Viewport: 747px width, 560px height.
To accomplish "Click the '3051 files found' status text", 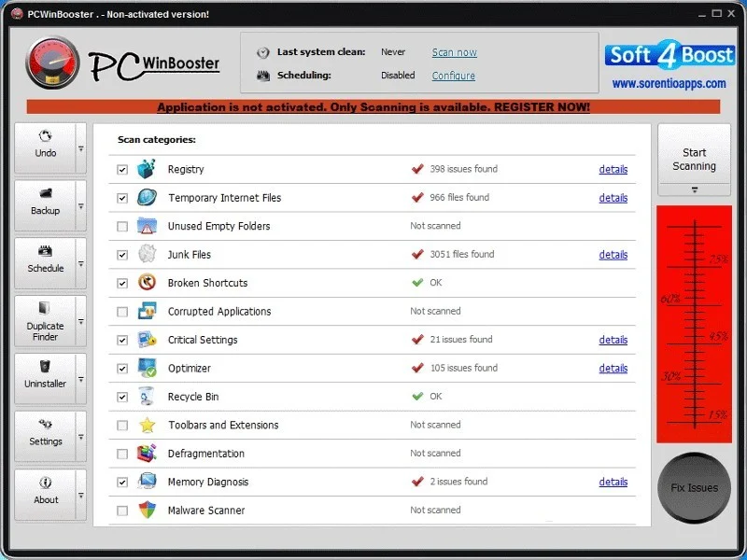I will tap(461, 254).
